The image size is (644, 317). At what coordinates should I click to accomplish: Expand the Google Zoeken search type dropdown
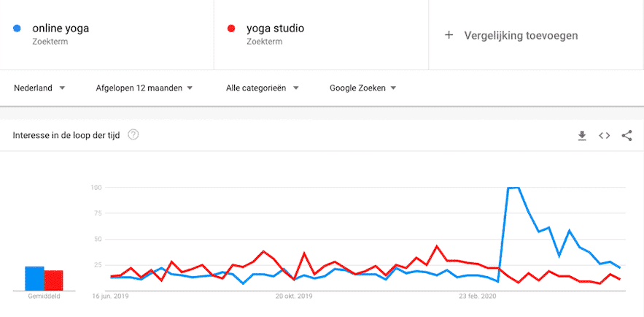pos(362,88)
